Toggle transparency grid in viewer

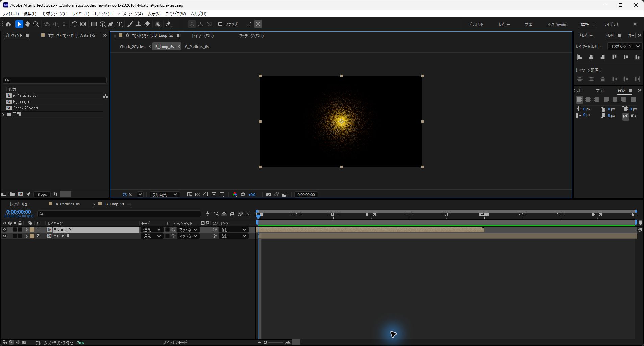(198, 194)
